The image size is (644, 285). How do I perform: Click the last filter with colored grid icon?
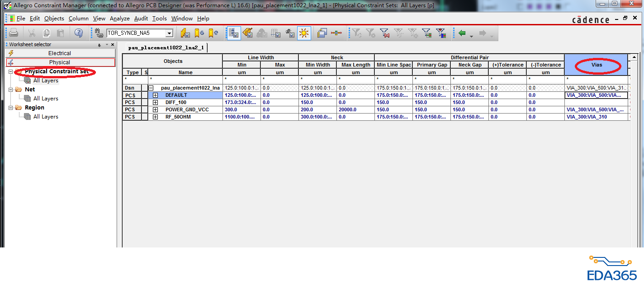(441, 33)
